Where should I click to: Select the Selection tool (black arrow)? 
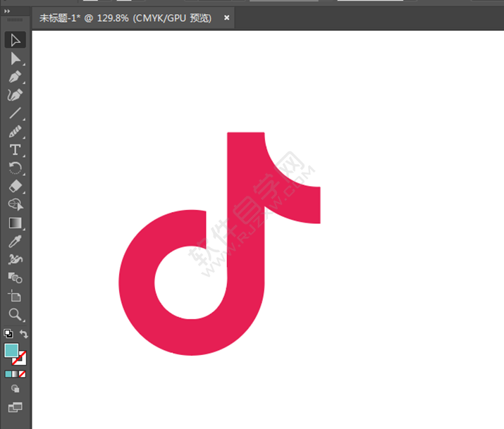[x=15, y=40]
